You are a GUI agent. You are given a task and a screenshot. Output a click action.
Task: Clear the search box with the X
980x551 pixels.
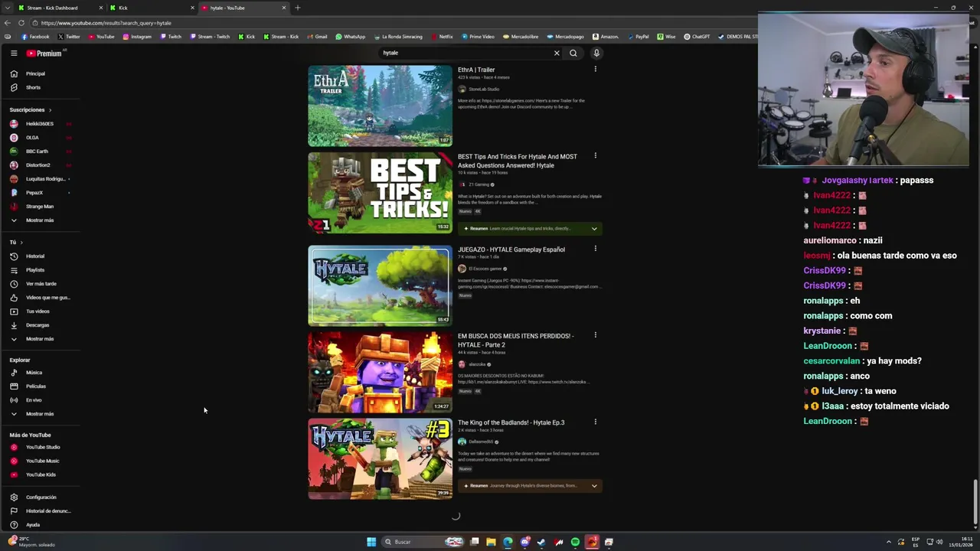(x=557, y=53)
